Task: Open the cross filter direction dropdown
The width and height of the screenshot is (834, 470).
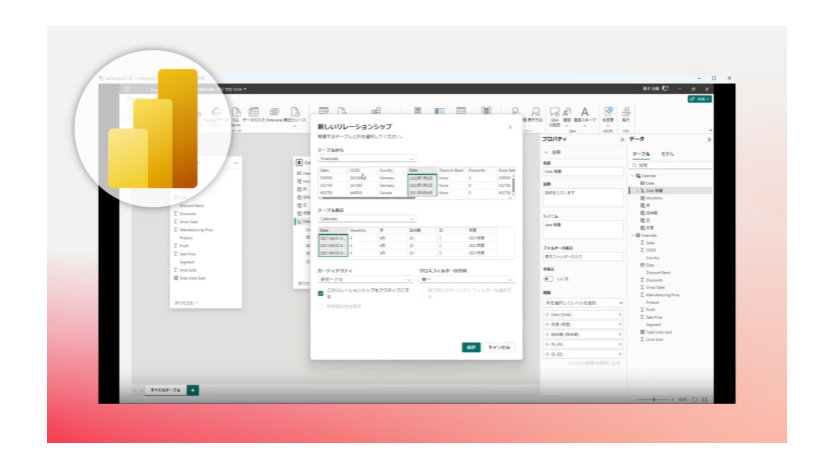Action: tap(466, 279)
